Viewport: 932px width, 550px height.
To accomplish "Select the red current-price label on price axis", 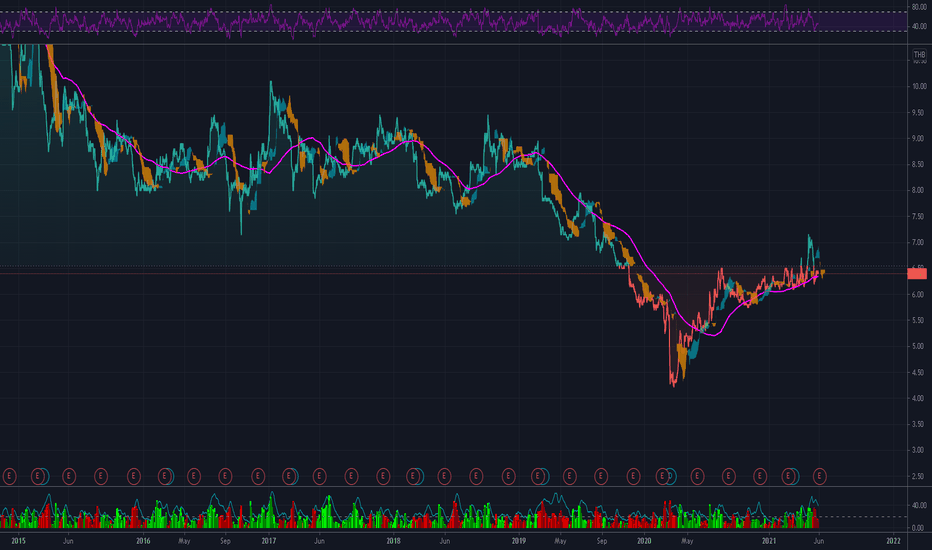I will 917,274.
